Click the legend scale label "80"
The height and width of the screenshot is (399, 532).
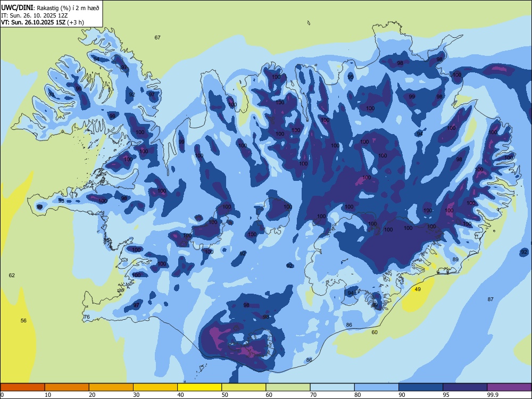[x=358, y=395]
